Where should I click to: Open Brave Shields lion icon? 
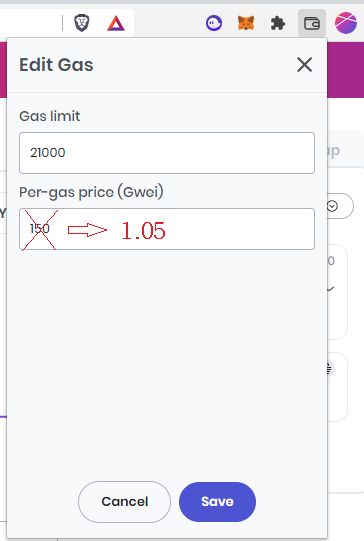pyautogui.click(x=82, y=23)
